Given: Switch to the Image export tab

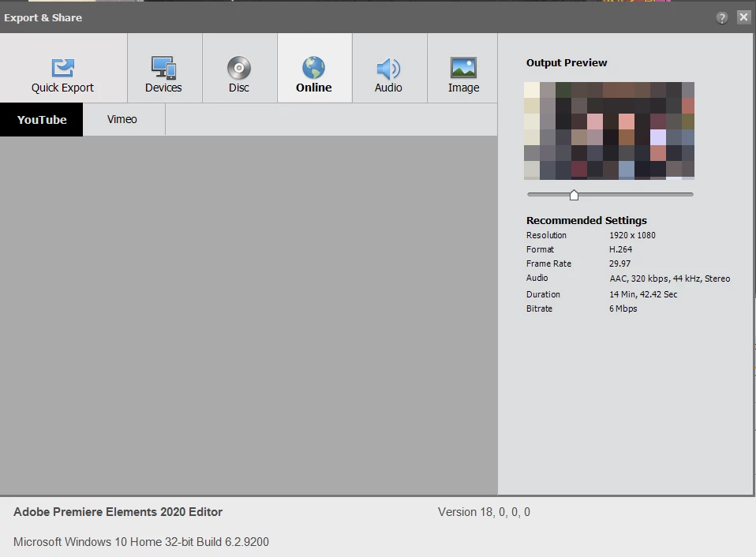Looking at the screenshot, I should tap(462, 68).
